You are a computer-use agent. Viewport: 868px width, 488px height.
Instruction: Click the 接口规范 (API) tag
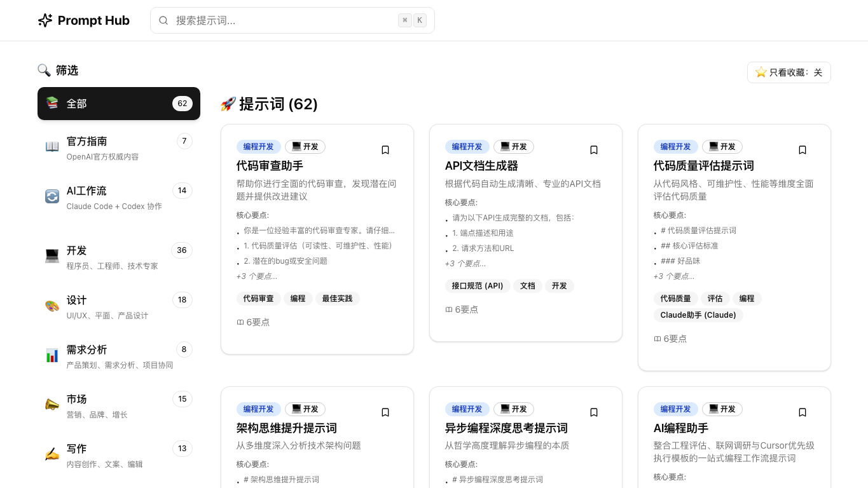pos(478,286)
